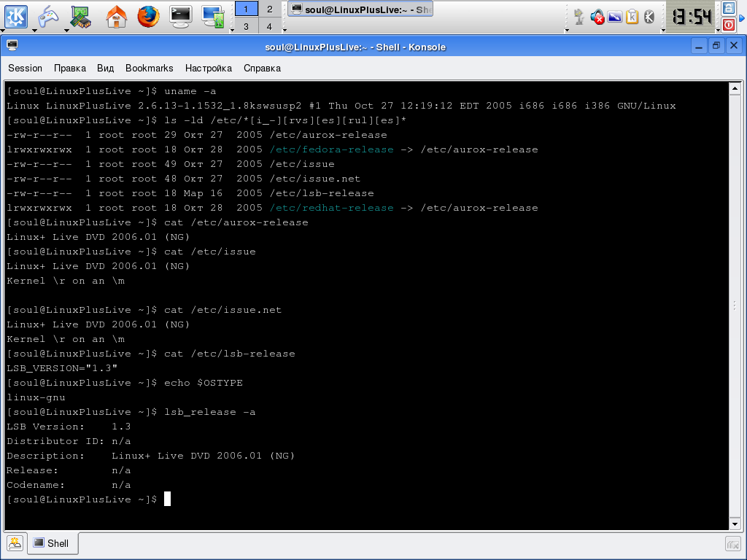Click the last prompt with block cursor
This screenshot has height=560, width=747.
(88, 499)
